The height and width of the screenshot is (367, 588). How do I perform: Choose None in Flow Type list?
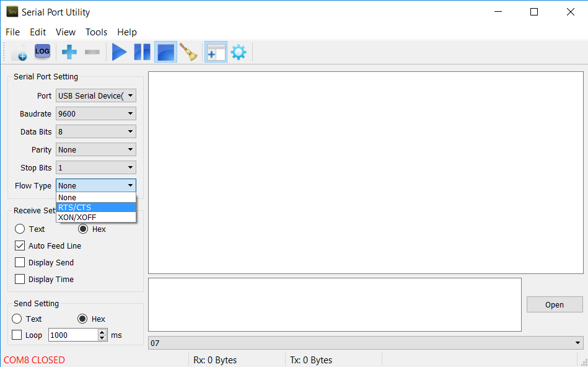(x=96, y=197)
